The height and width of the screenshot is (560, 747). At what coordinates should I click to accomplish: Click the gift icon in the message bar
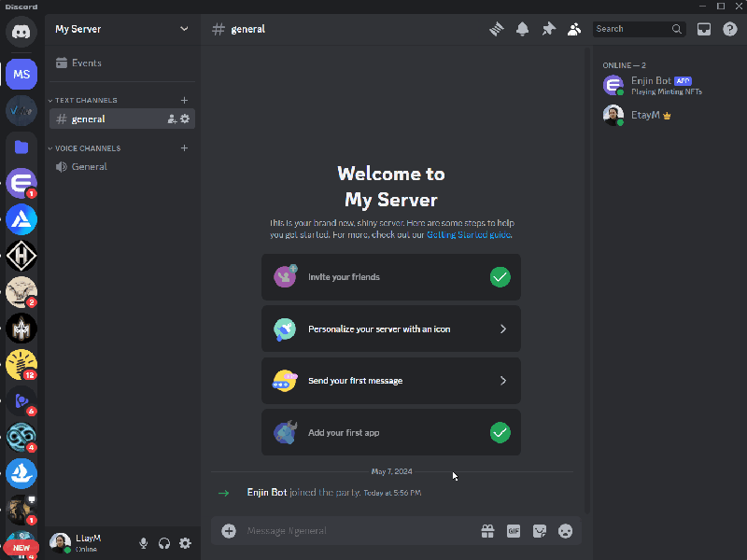click(x=486, y=530)
